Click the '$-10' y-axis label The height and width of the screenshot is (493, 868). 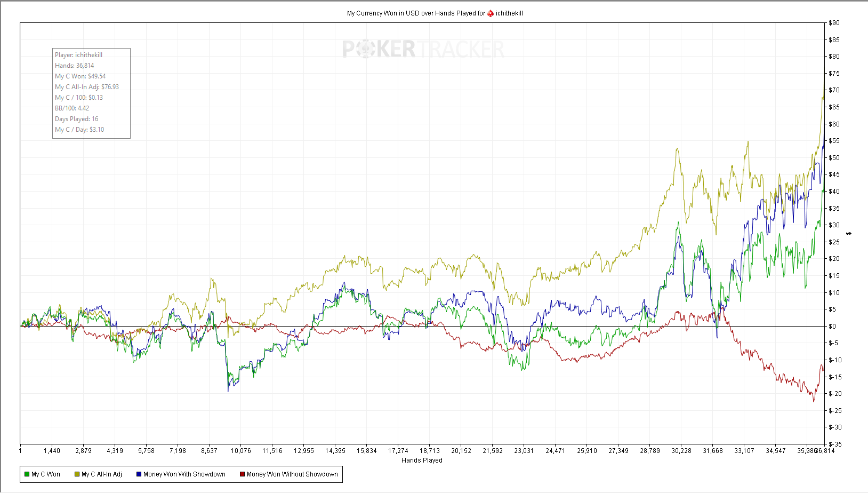[x=835, y=360]
